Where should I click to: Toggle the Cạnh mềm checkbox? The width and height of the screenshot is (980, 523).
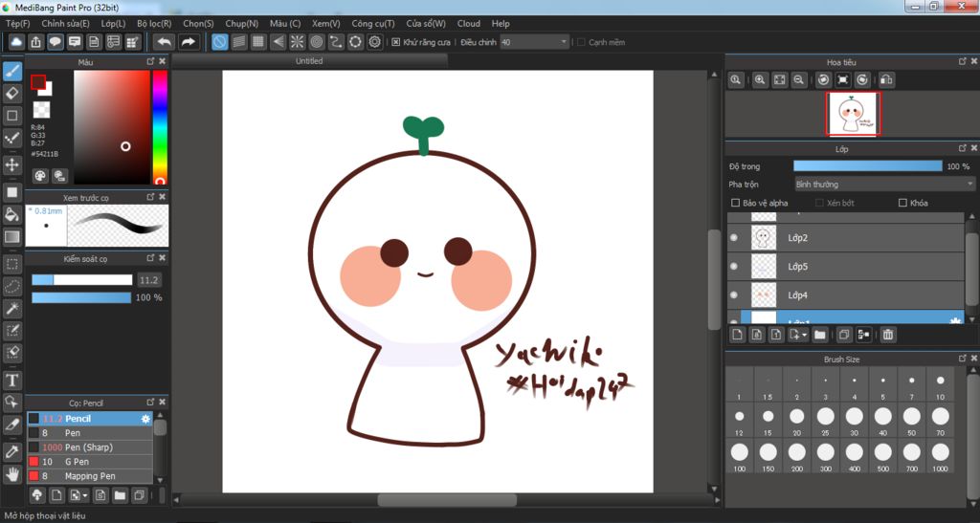click(581, 42)
